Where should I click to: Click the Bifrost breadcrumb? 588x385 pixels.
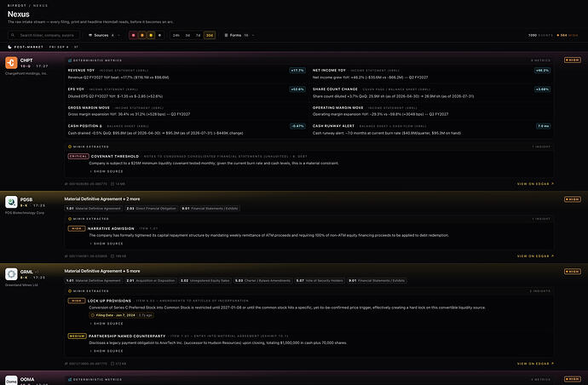(x=17, y=6)
